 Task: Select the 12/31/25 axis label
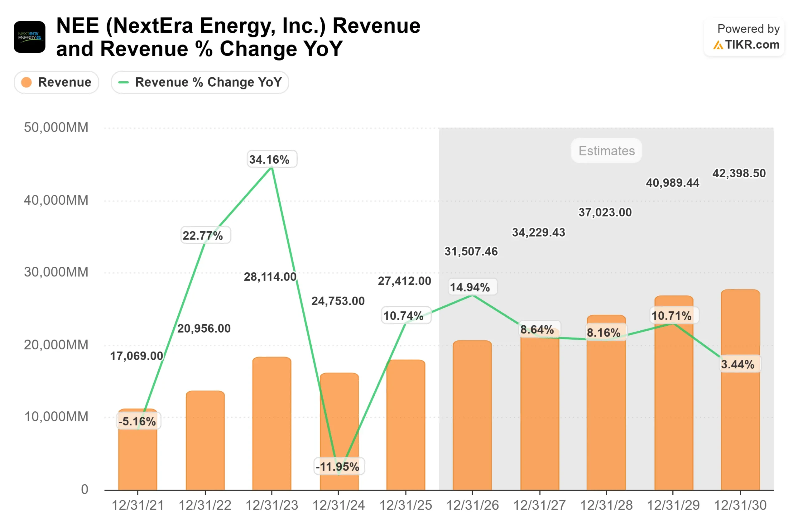click(x=406, y=505)
